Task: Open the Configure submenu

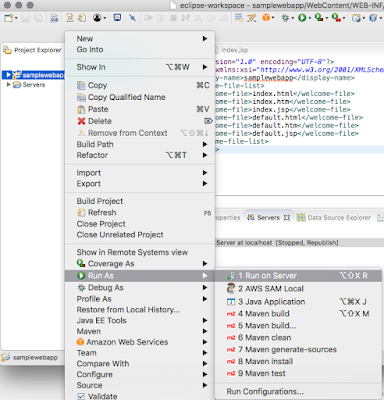Action: pyautogui.click(x=140, y=374)
